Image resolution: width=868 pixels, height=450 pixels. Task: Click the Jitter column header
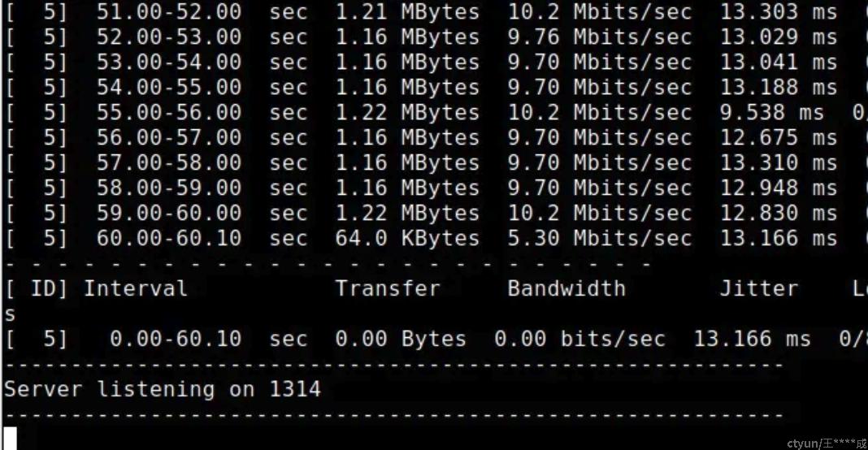pyautogui.click(x=759, y=288)
